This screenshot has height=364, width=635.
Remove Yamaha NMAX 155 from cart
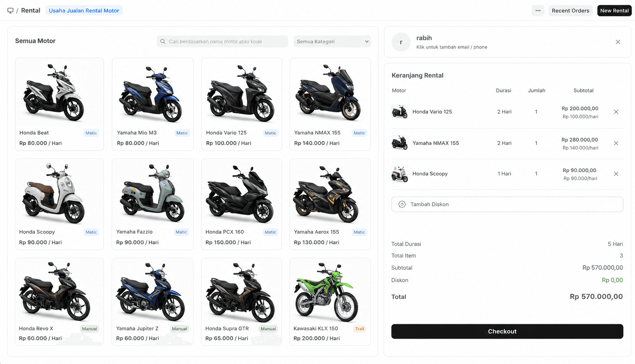[616, 143]
